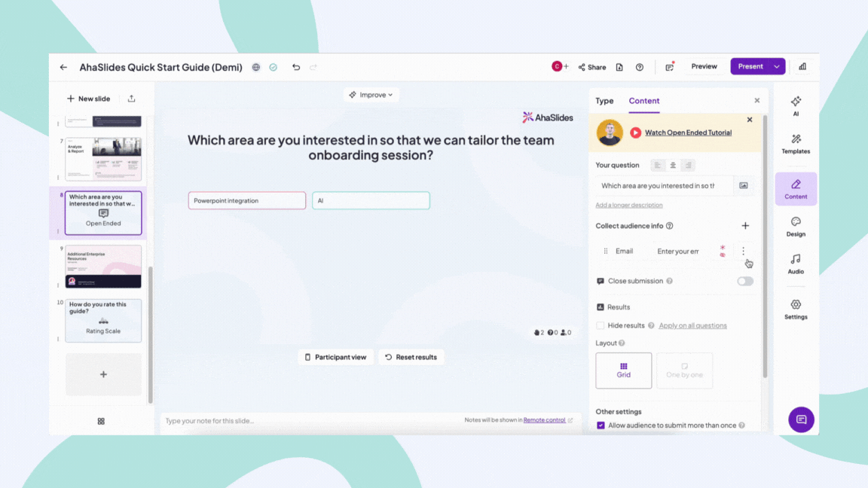Switch to the Content tab
The width and height of the screenshot is (868, 488).
coord(643,101)
